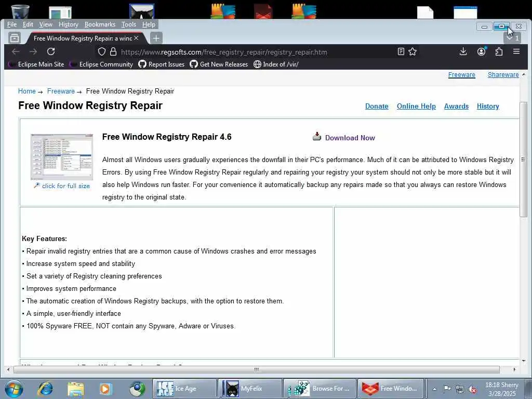This screenshot has width=532, height=399.
Task: Open Eclipse Main Site bookmark
Action: pyautogui.click(x=36, y=64)
